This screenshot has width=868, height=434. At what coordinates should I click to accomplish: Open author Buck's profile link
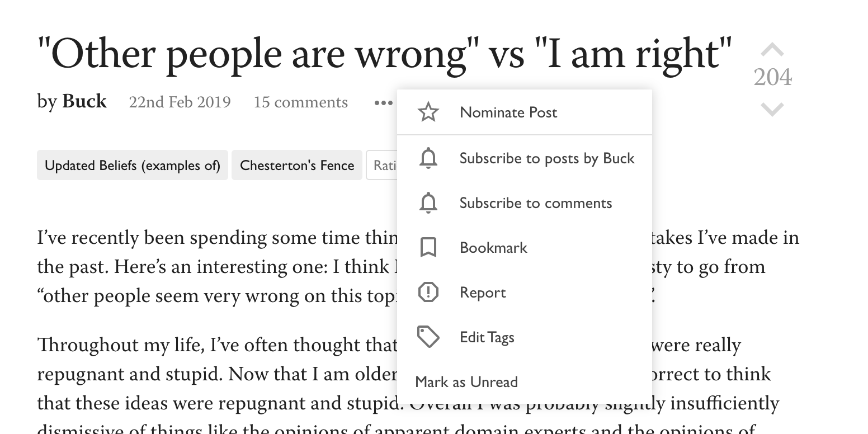84,102
